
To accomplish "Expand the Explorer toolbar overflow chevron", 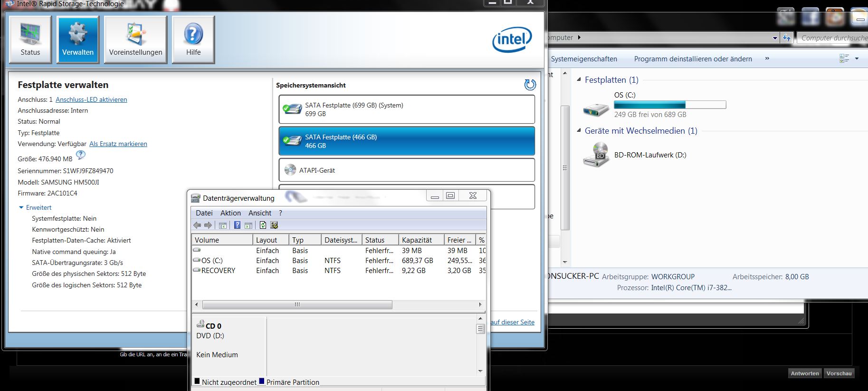I will pyautogui.click(x=767, y=59).
